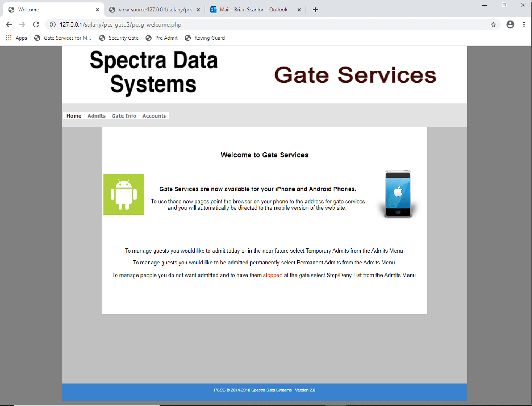Click the green Android robot image

pyautogui.click(x=124, y=194)
